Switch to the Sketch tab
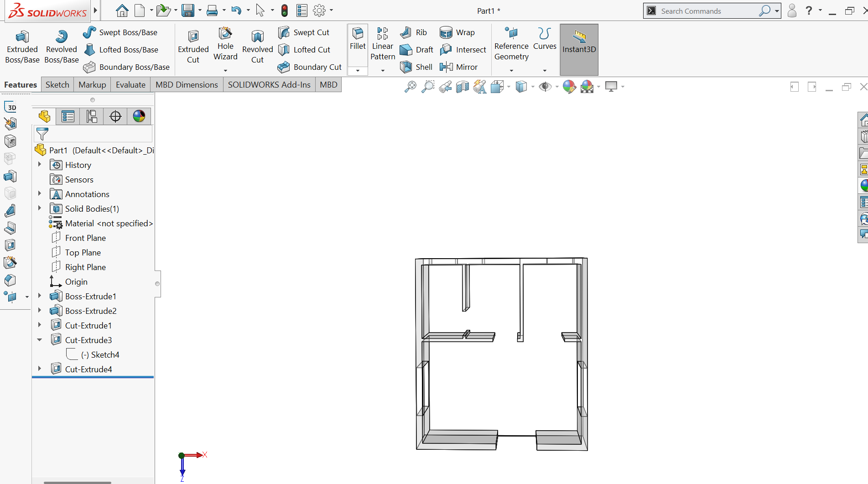This screenshot has height=484, width=868. point(57,85)
